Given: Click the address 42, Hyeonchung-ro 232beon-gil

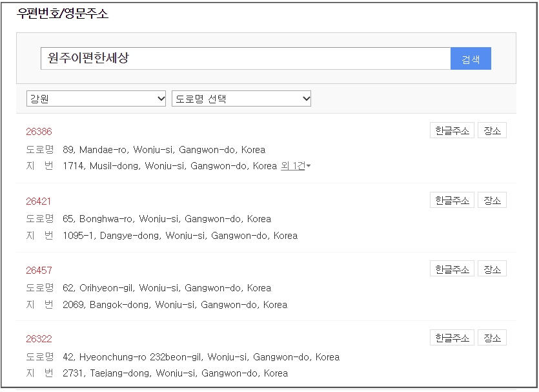Looking at the screenshot, I should [201, 357].
